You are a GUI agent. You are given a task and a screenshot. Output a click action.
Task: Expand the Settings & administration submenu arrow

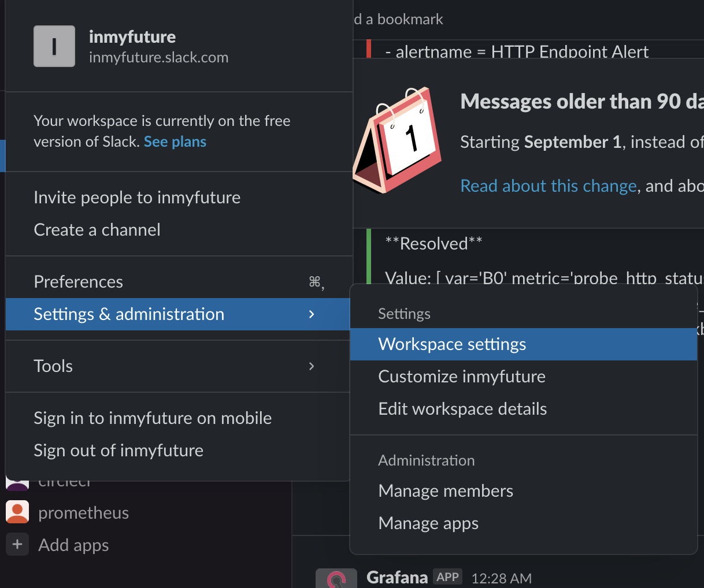(312, 314)
